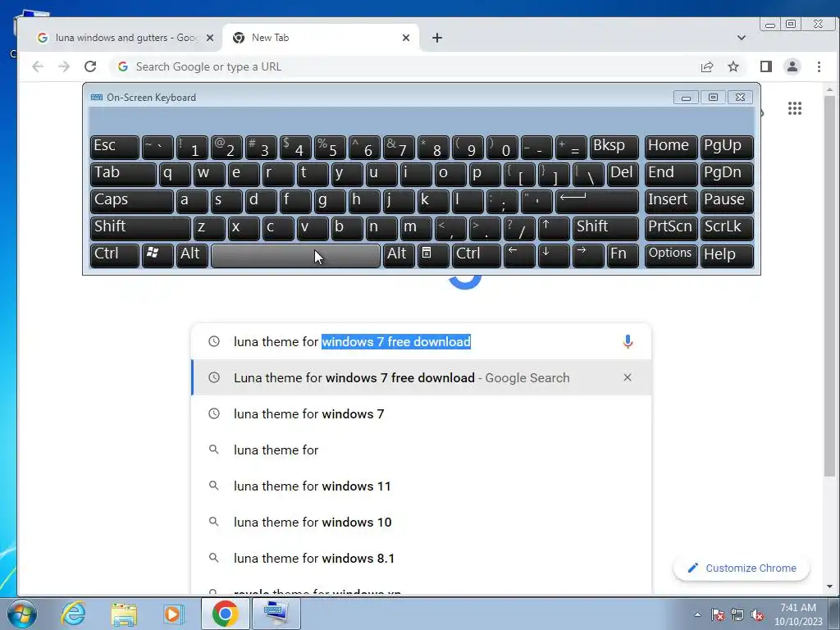Close the New Tab tab

[x=406, y=38]
